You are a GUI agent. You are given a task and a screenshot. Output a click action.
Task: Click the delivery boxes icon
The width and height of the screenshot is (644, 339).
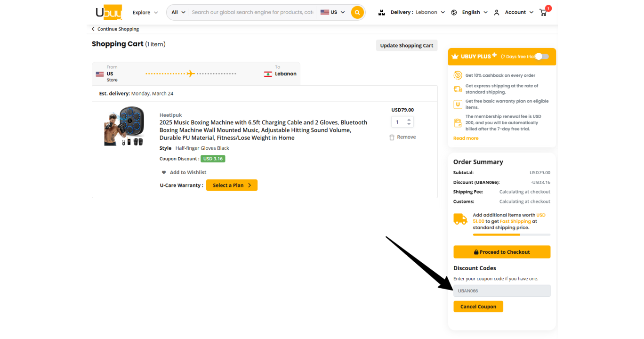coord(382,12)
